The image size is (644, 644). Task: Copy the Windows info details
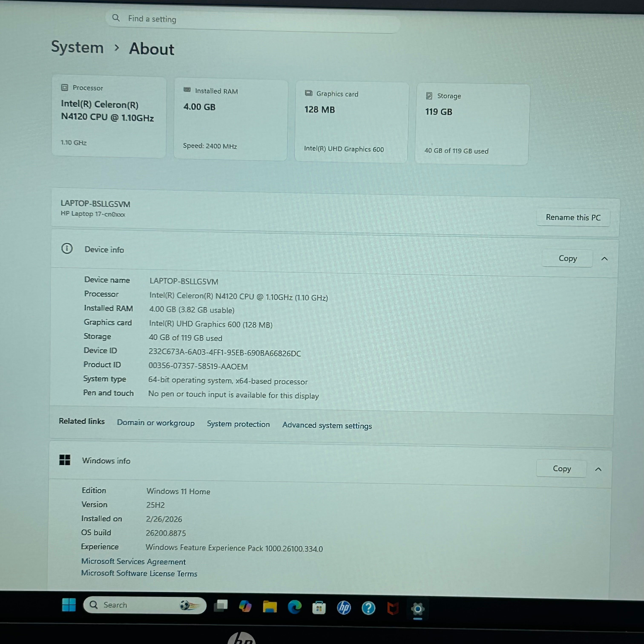pos(562,469)
